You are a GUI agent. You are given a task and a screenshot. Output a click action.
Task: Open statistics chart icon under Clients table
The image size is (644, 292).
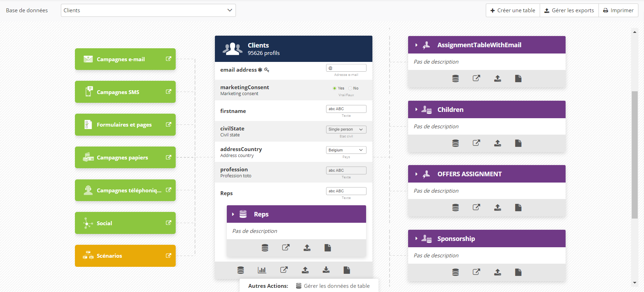click(262, 270)
